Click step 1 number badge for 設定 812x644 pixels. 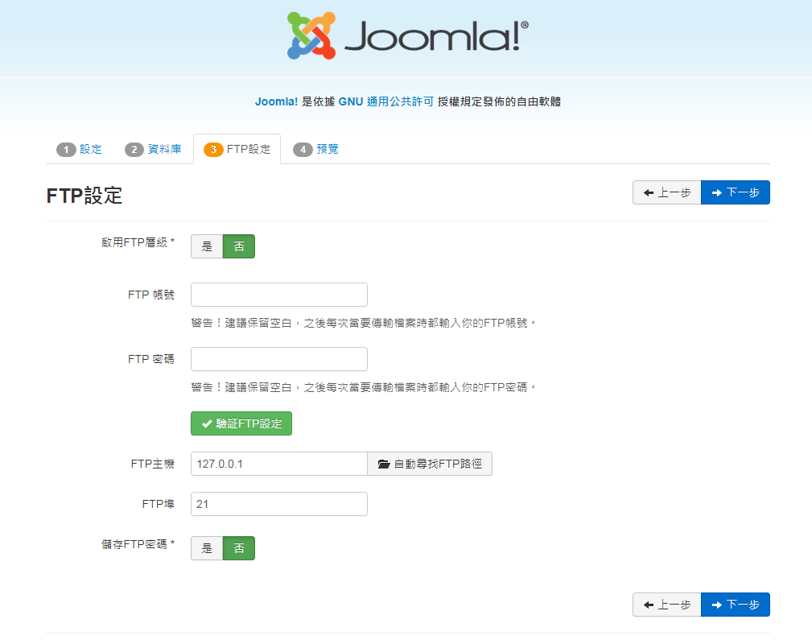[66, 150]
